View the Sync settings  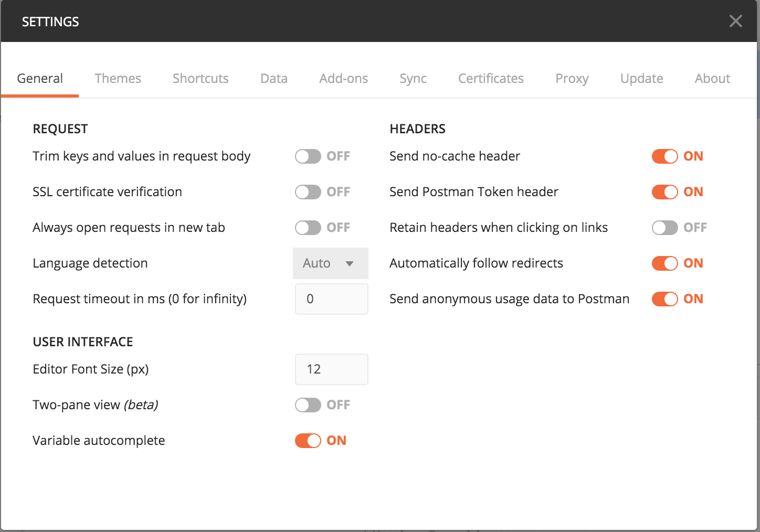(x=413, y=78)
